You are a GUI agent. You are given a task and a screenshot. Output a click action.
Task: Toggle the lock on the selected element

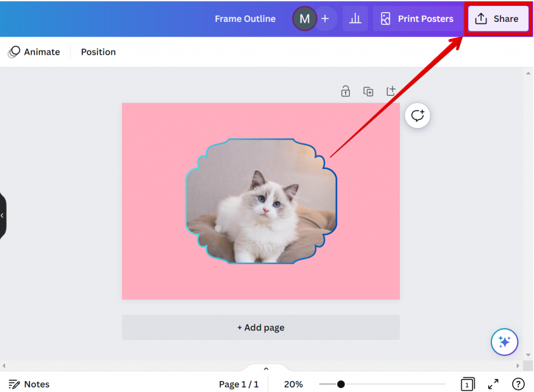345,91
